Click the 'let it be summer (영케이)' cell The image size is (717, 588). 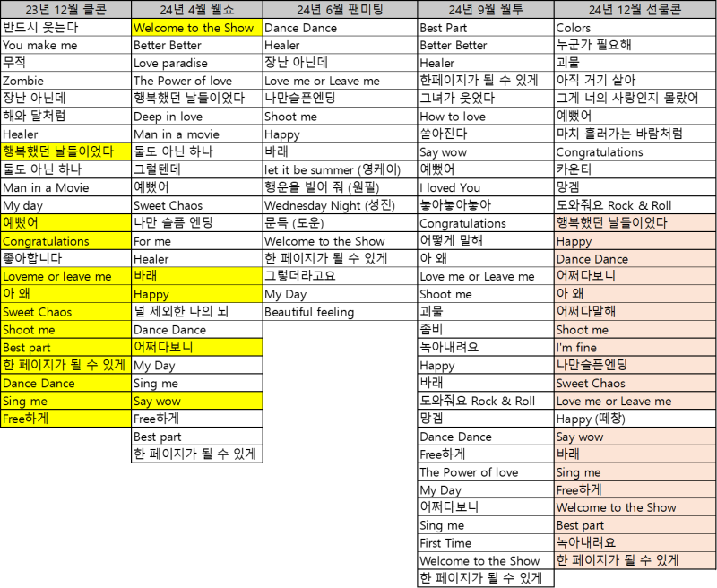[x=340, y=169]
